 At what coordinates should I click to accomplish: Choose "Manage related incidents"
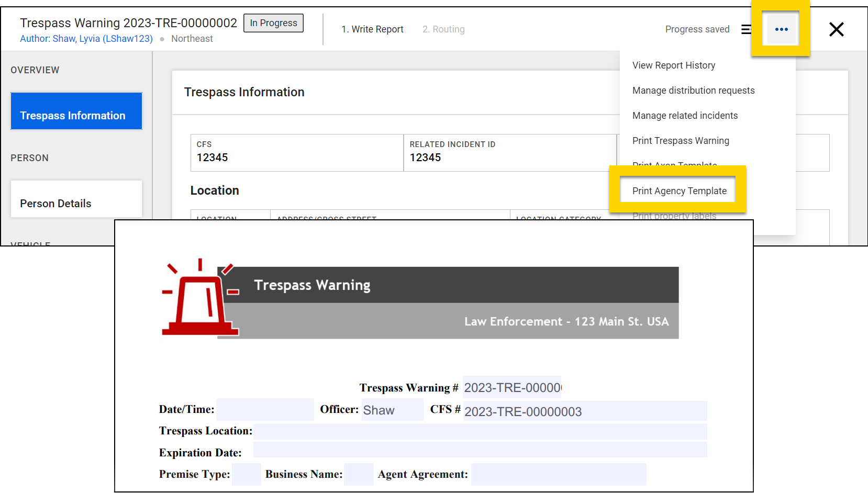[685, 115]
